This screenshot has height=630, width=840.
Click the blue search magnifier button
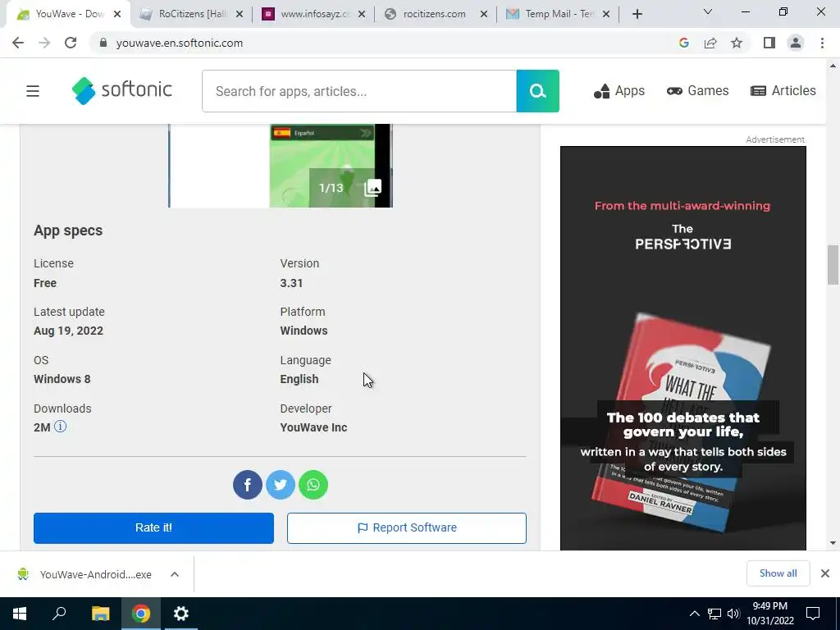tap(538, 91)
